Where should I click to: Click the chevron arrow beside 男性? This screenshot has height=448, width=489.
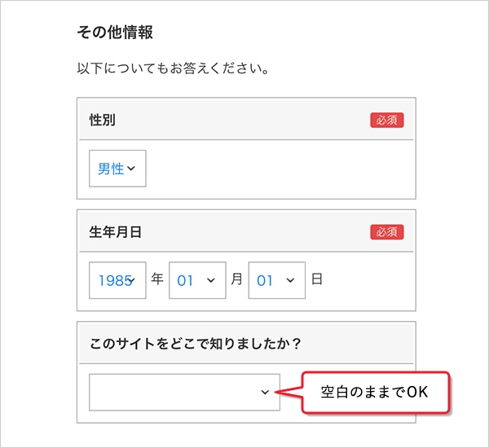pos(132,169)
